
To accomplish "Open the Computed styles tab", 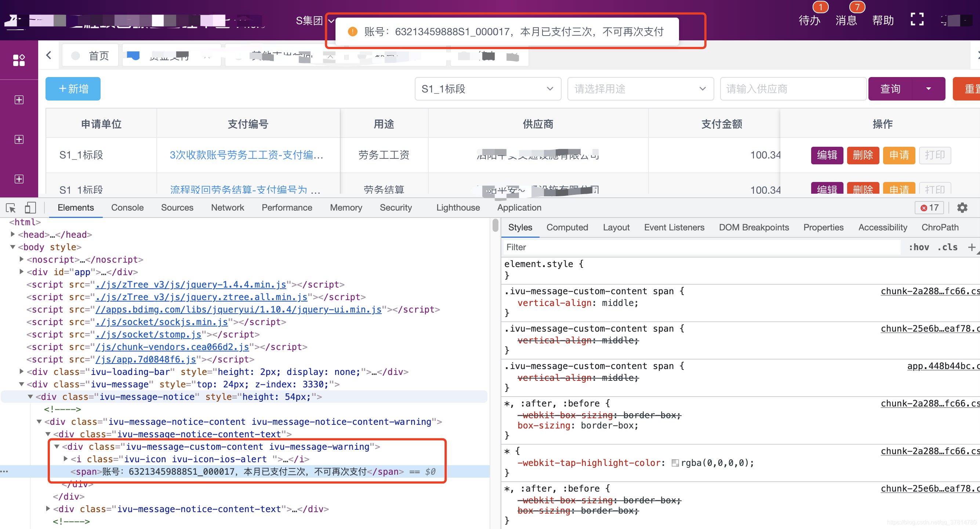I will tap(567, 227).
